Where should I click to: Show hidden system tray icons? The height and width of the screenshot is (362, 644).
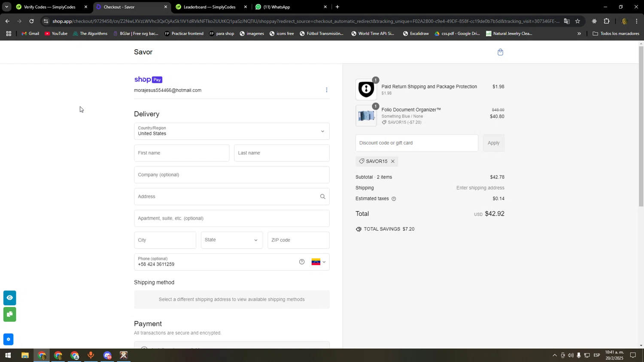(x=554, y=355)
